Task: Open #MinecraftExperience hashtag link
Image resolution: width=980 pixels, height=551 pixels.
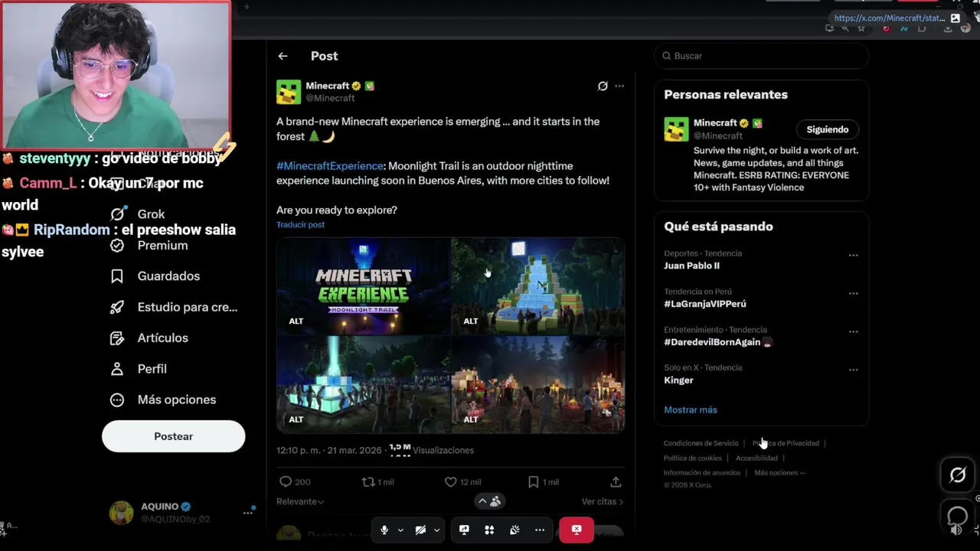Action: [330, 166]
